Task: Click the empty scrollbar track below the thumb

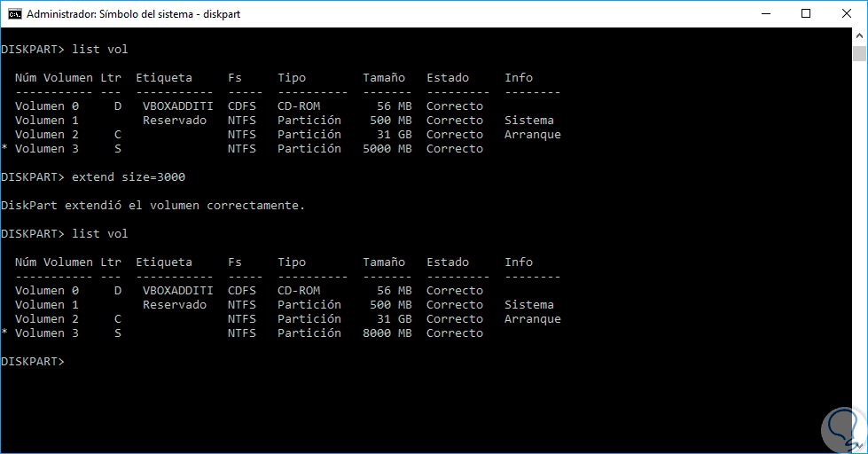Action: [858, 266]
